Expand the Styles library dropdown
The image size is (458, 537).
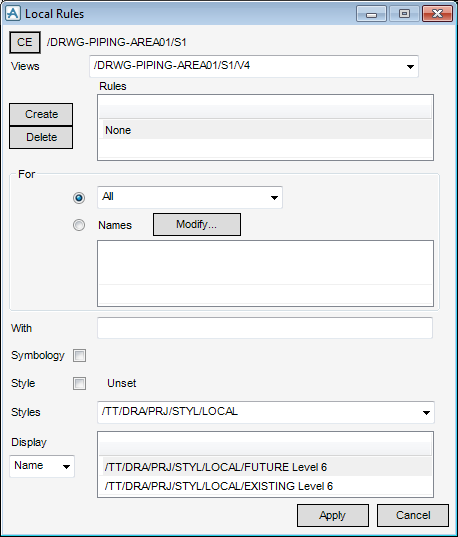click(266, 412)
